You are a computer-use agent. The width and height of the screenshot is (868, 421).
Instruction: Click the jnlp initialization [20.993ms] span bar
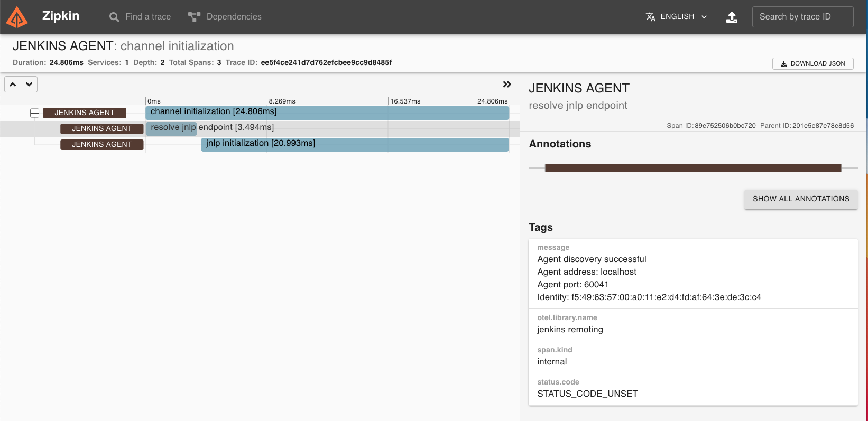point(355,145)
